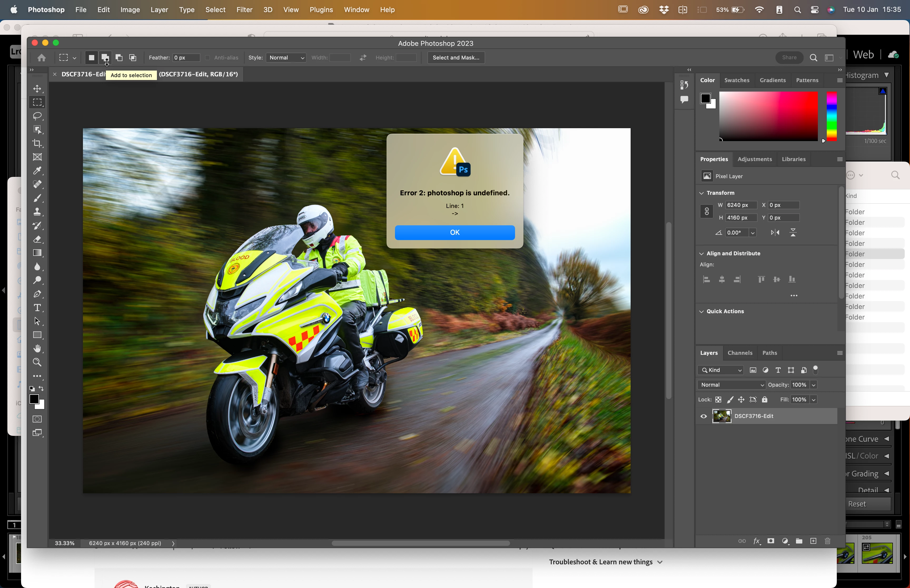Toggle lock all on layer
The width and height of the screenshot is (910, 588).
point(764,399)
